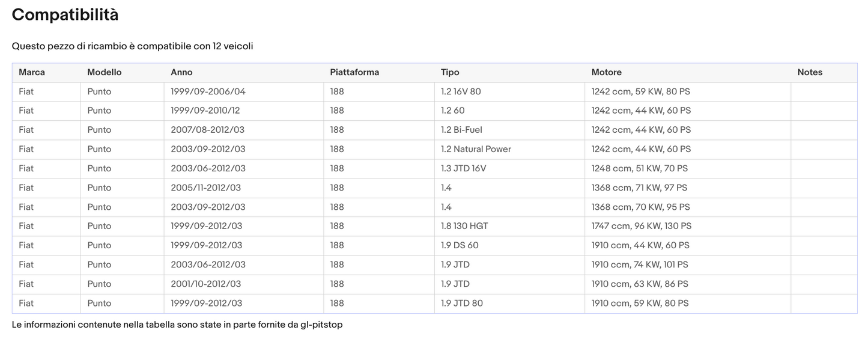This screenshot has height=342, width=868.
Task: Click the Compatibilità section heading
Action: point(65,15)
